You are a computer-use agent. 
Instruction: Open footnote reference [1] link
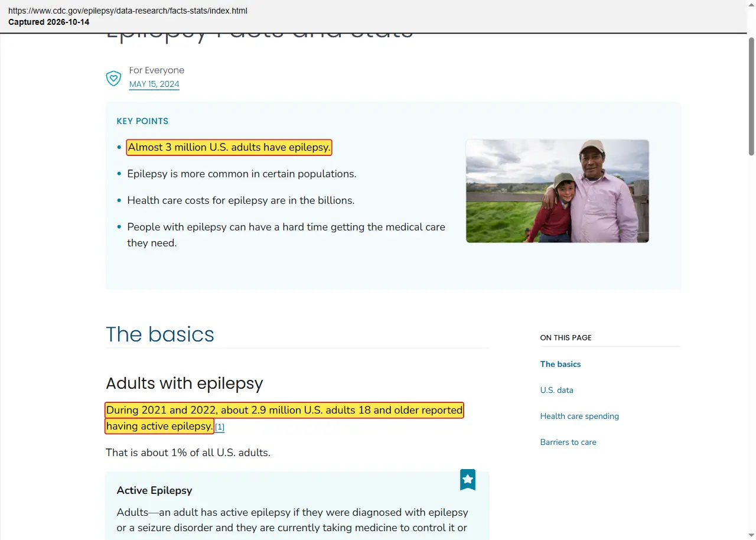click(x=220, y=427)
